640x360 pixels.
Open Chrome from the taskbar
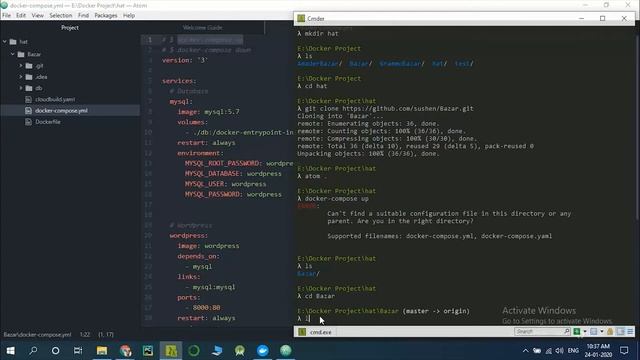pyautogui.click(x=125, y=350)
